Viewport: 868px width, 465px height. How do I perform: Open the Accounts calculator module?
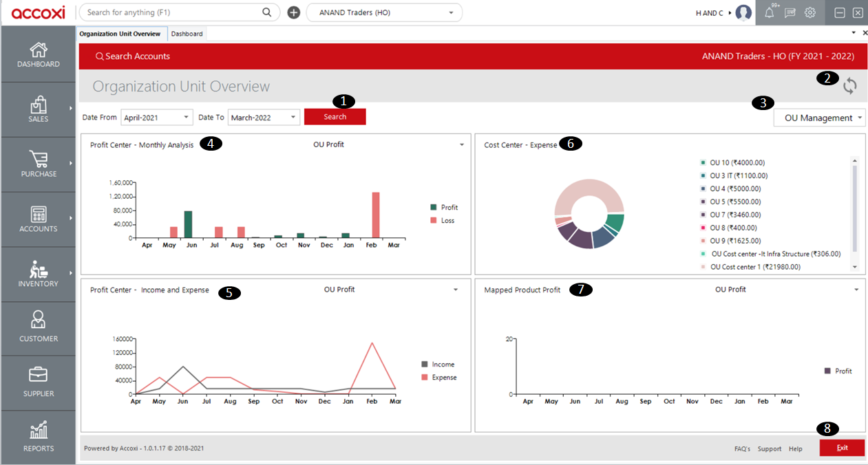tap(39, 219)
